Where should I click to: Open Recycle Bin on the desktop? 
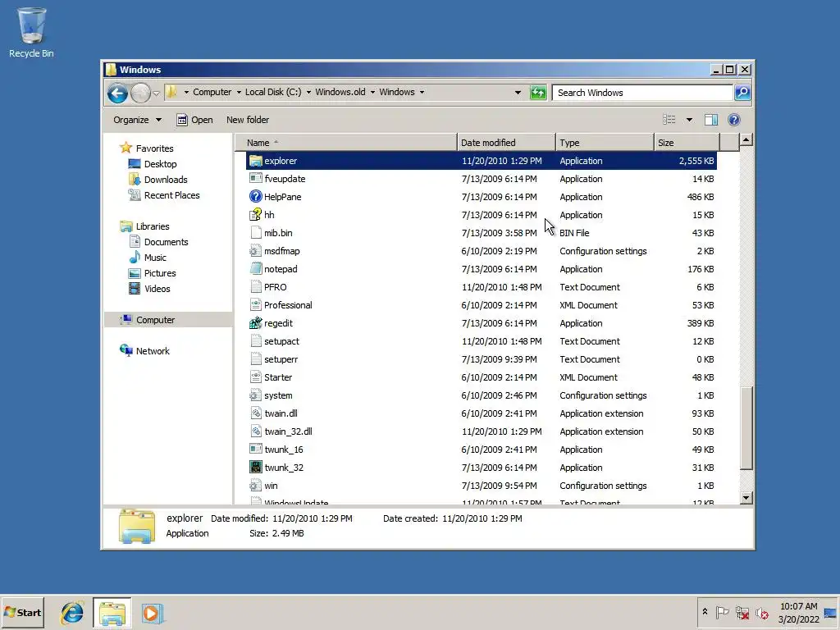coord(31,32)
